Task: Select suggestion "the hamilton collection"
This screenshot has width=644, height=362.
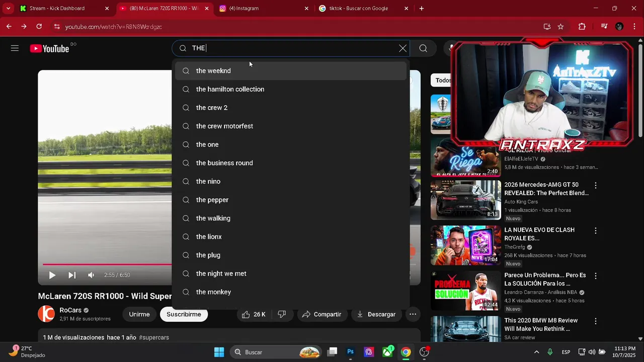Action: pos(291,89)
